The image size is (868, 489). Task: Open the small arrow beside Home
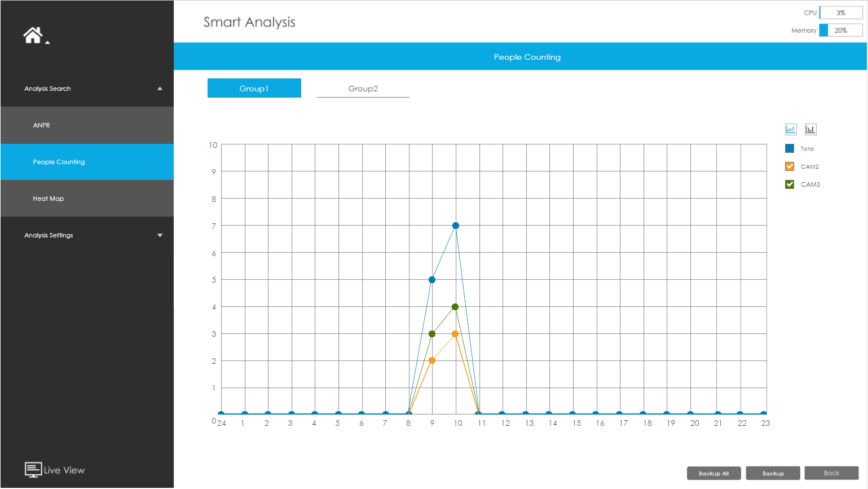coord(47,42)
